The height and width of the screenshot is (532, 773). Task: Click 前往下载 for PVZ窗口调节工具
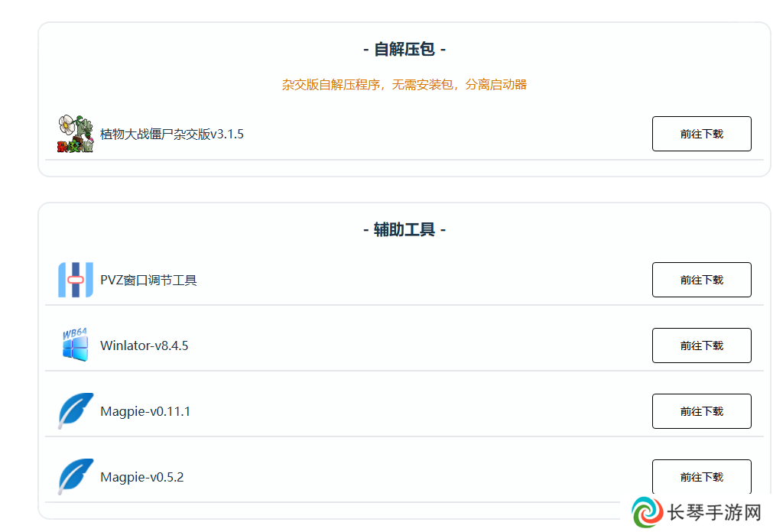[702, 280]
